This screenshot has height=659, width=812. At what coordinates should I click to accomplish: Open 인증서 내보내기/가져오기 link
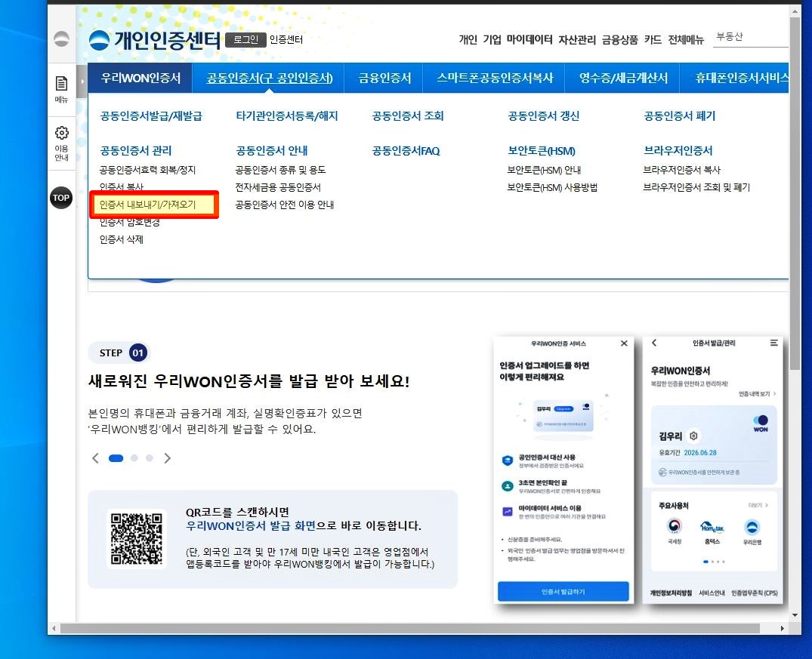click(x=147, y=205)
